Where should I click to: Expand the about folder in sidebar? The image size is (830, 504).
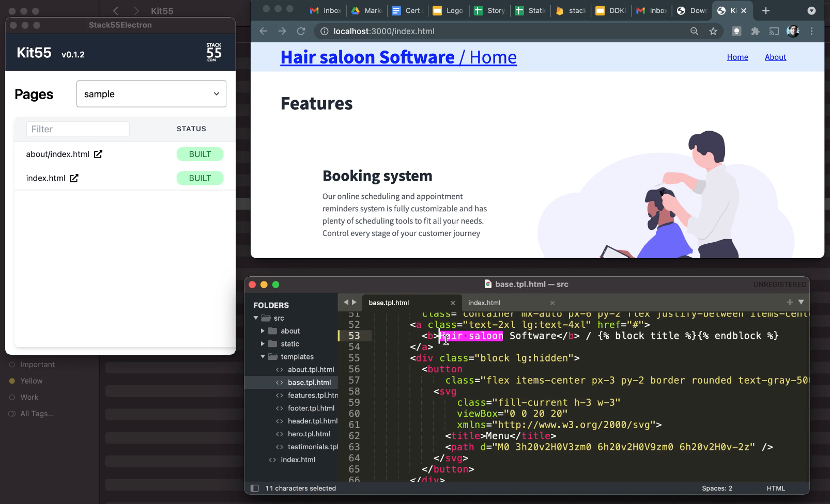tap(263, 331)
